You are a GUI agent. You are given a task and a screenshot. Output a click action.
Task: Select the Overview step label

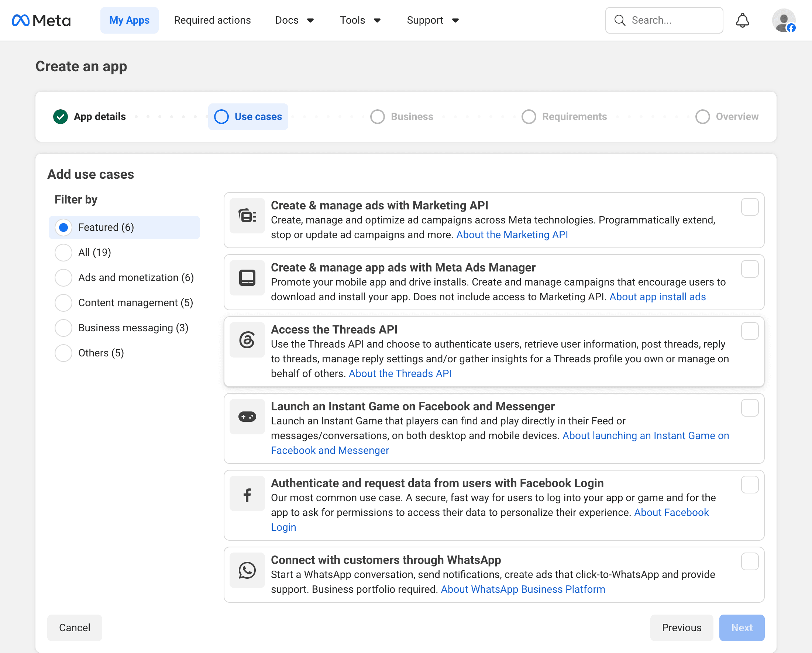pos(737,117)
